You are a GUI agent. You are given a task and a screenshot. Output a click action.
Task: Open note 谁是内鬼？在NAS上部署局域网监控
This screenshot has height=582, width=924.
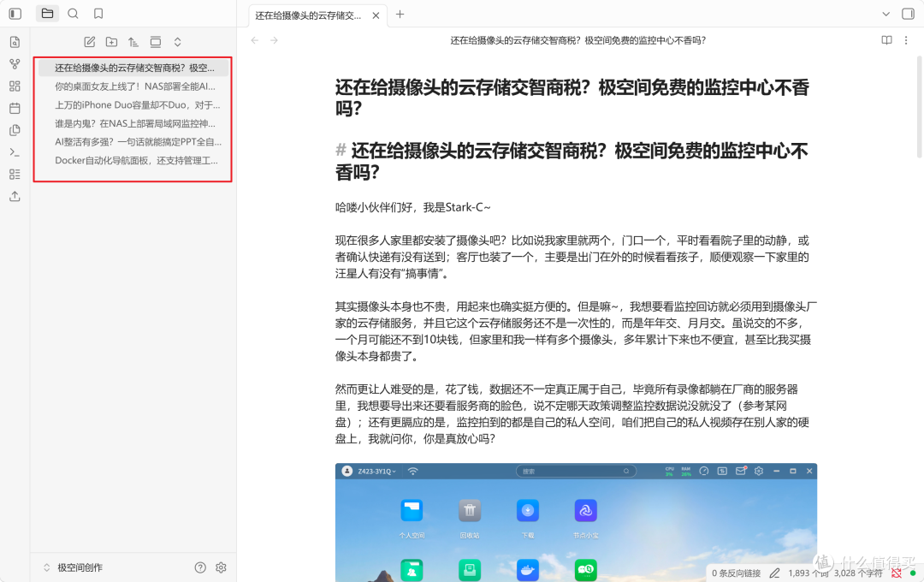[x=133, y=123]
